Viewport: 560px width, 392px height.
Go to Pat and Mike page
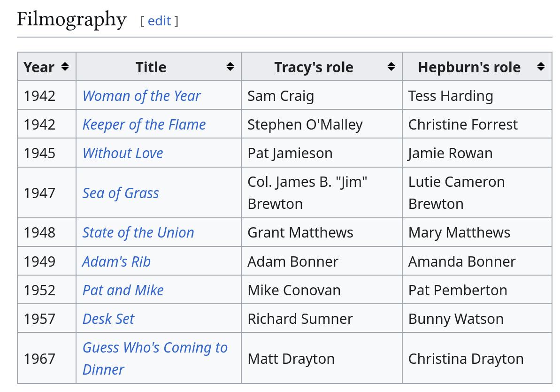[x=123, y=290]
